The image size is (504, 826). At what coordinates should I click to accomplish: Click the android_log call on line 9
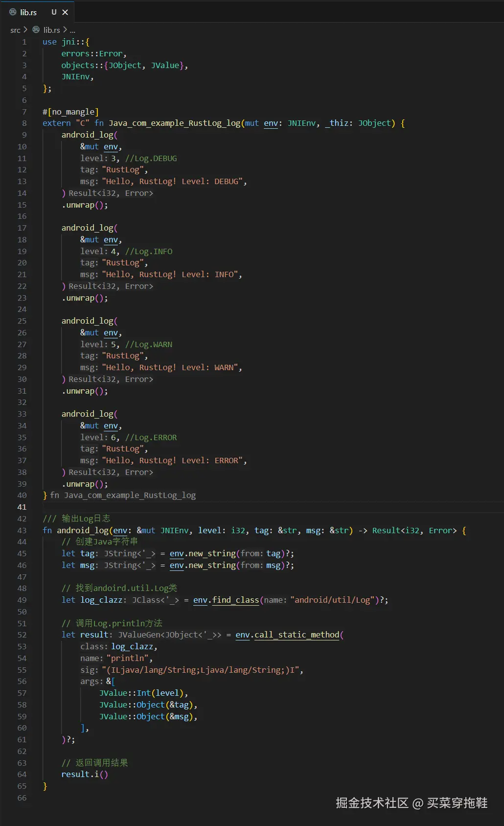[87, 135]
